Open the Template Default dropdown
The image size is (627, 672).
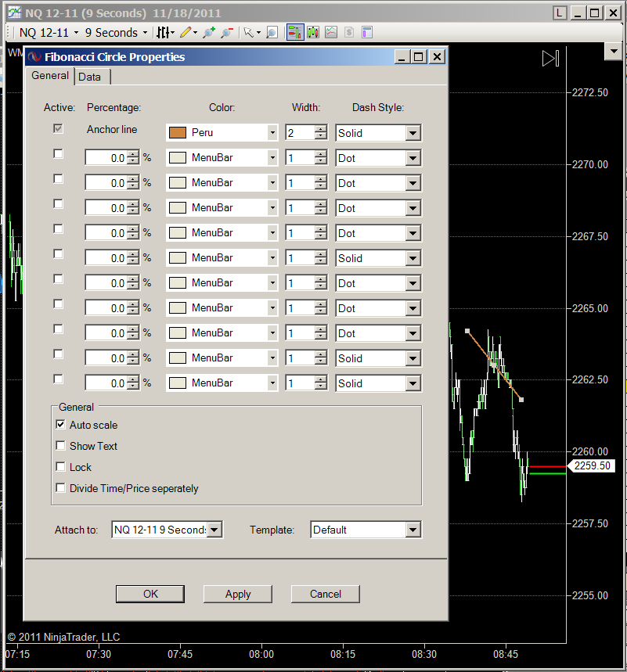[413, 530]
